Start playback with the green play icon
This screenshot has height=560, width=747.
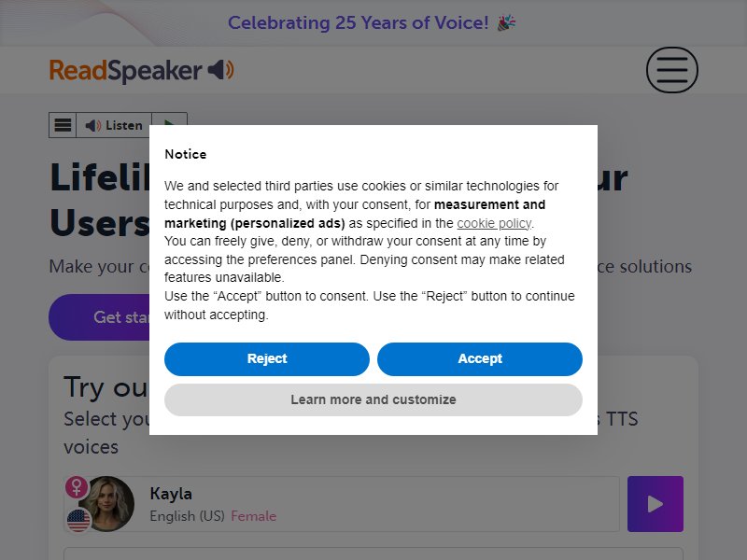(169, 123)
